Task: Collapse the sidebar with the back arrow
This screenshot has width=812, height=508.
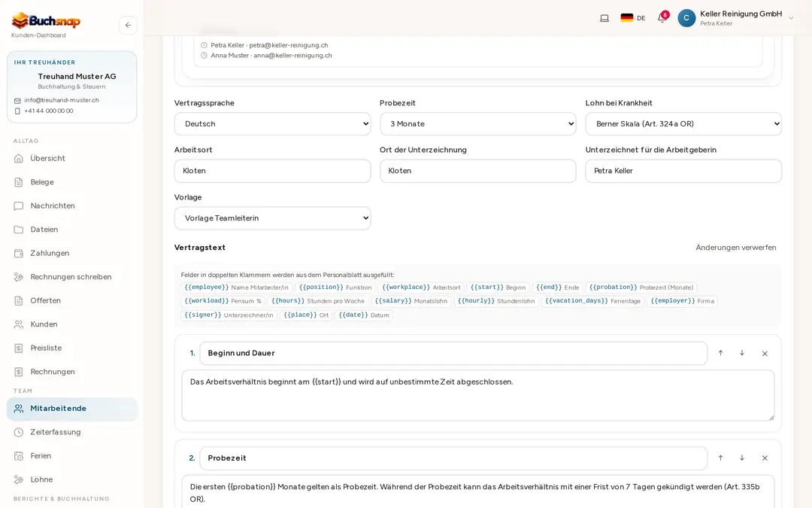Action: [x=128, y=26]
